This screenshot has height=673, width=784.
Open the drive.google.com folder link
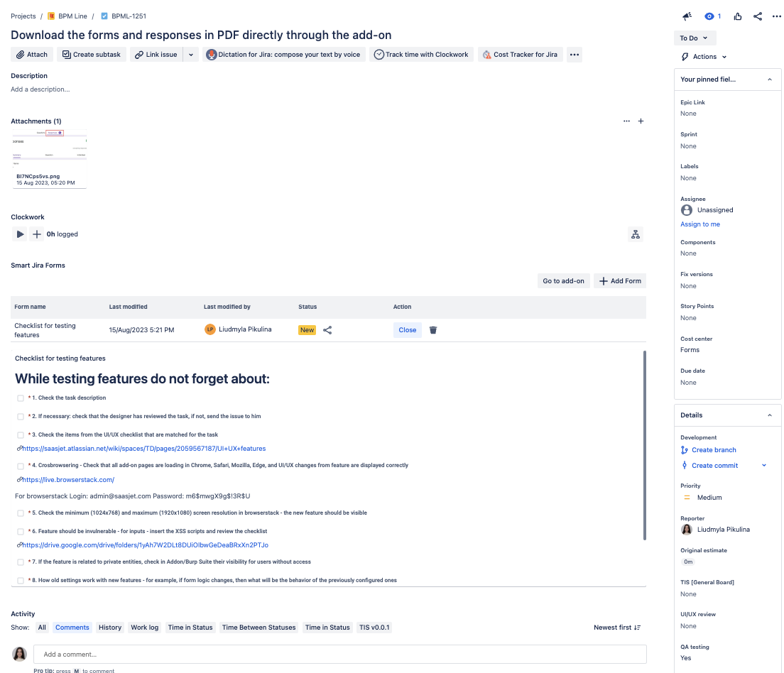pos(145,545)
